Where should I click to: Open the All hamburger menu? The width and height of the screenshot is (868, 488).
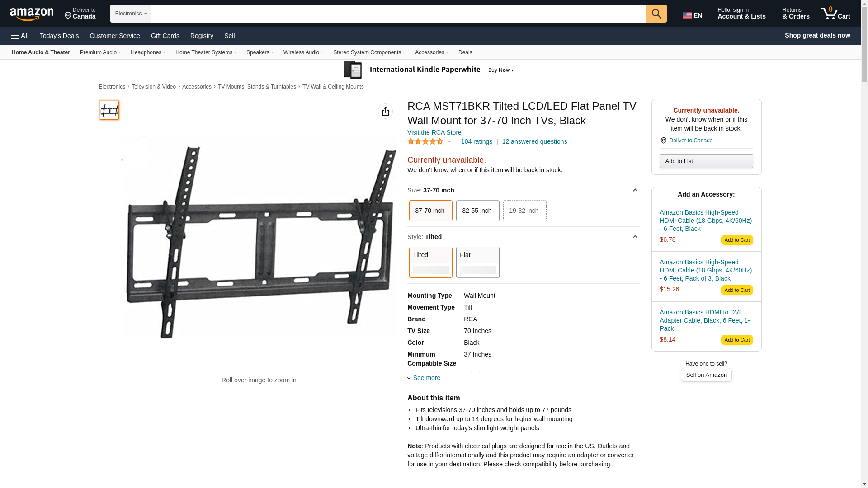click(20, 36)
